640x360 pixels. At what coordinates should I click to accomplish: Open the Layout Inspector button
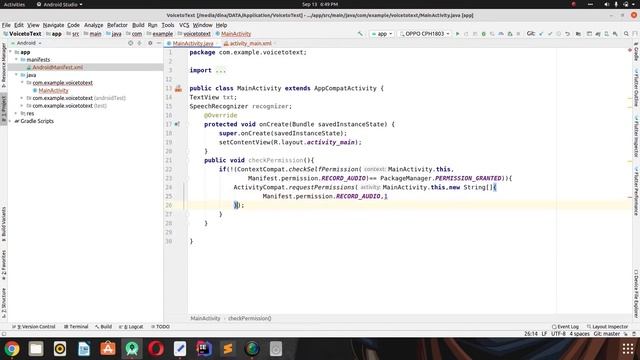click(607, 327)
